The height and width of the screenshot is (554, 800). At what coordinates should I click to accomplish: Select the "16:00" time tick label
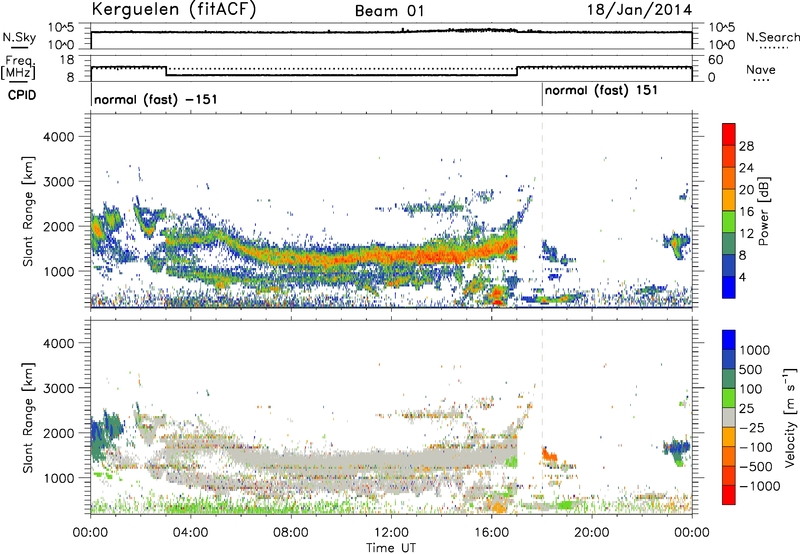(491, 533)
